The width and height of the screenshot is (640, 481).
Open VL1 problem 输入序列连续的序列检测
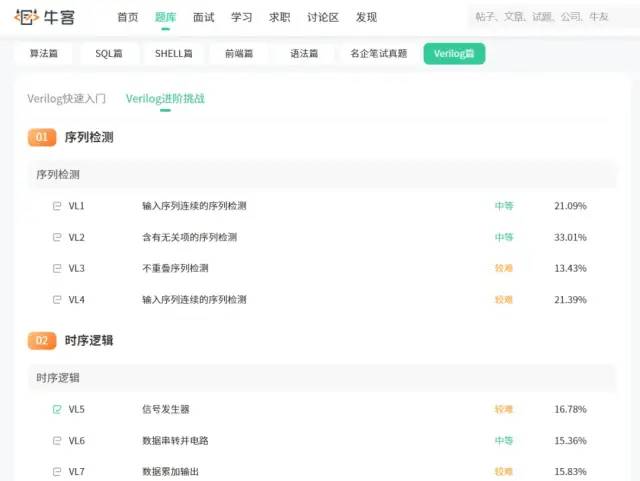coord(194,206)
